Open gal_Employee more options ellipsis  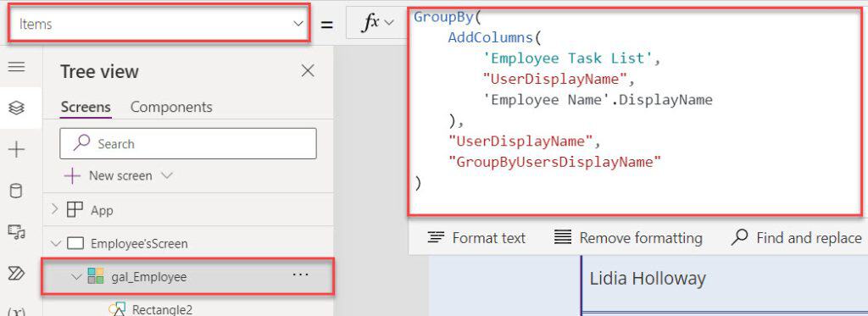tap(300, 275)
